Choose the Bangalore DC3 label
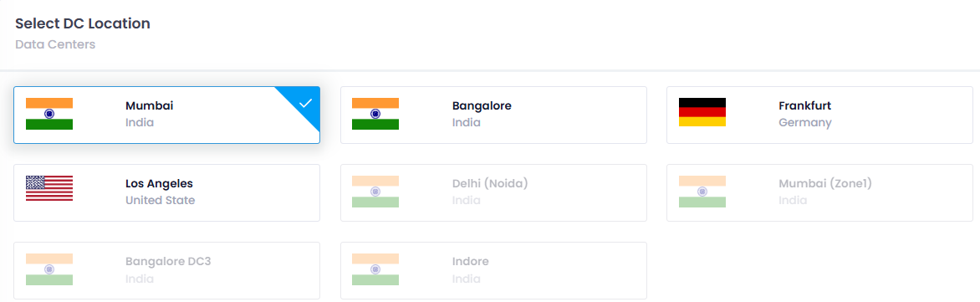The width and height of the screenshot is (980, 302). [168, 261]
